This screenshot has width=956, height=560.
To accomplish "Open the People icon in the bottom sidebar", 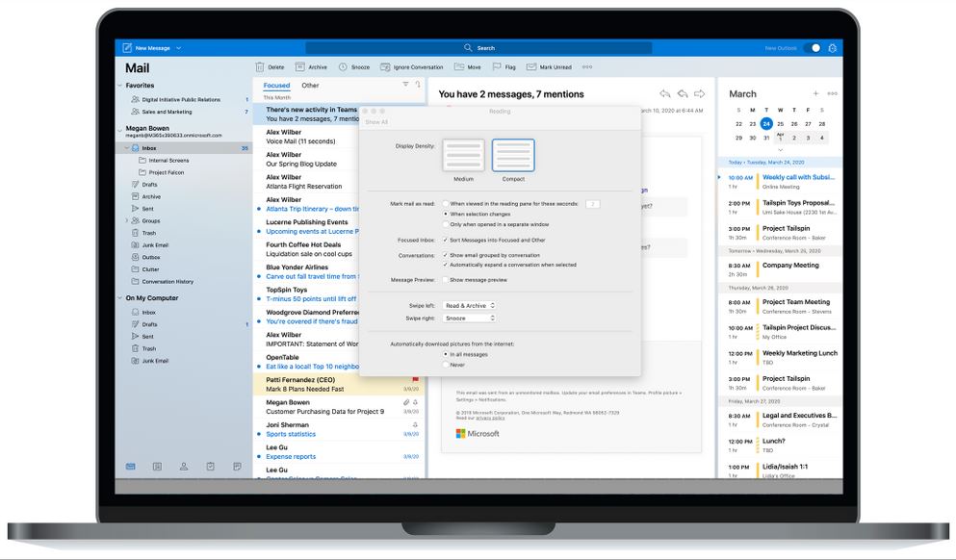I will (182, 467).
